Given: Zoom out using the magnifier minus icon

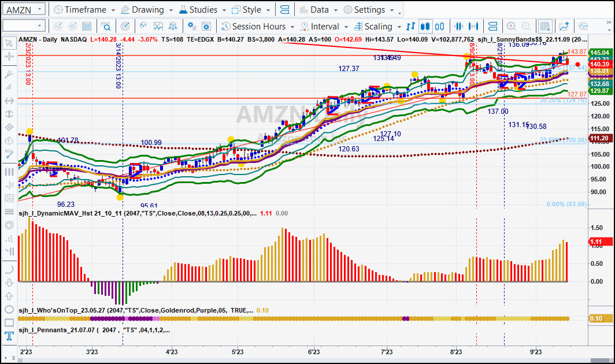Looking at the screenshot, I should 526,26.
